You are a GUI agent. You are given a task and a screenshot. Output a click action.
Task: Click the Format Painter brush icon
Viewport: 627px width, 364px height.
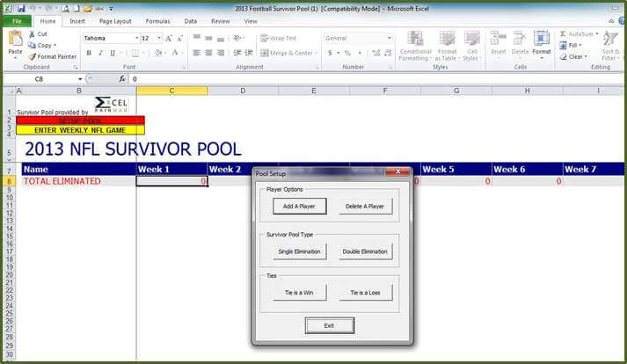click(32, 56)
